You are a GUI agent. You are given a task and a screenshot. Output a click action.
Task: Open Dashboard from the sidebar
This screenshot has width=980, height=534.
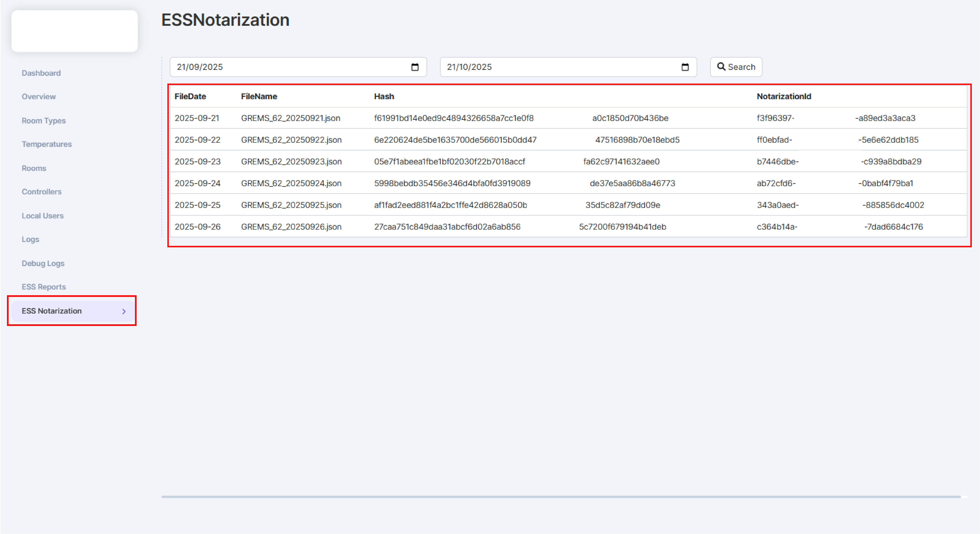(x=41, y=73)
